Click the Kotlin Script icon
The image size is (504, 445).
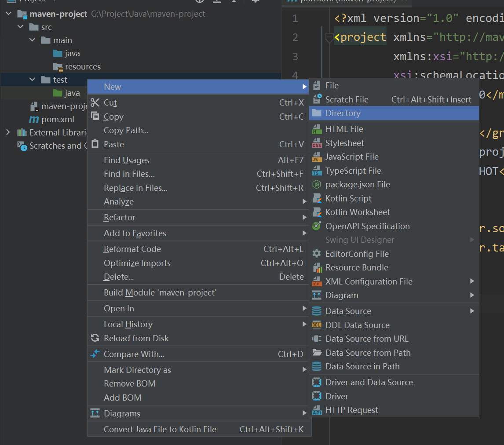317,198
